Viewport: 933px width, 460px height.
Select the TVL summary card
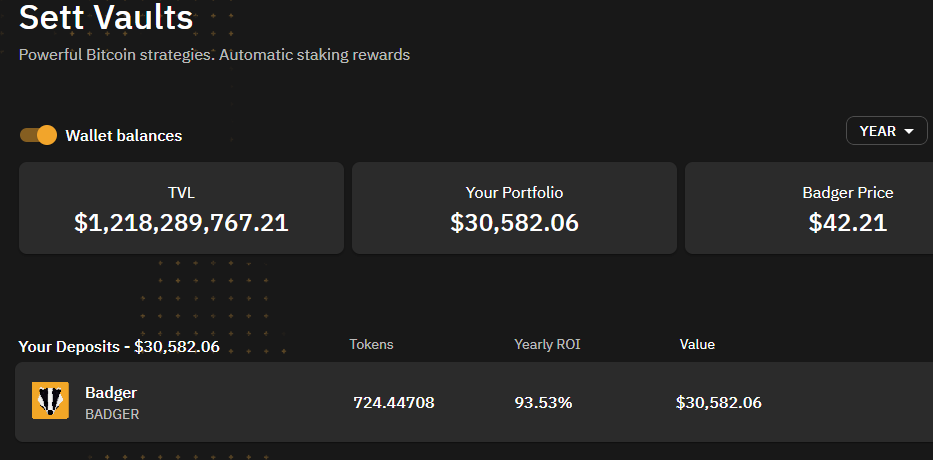[181, 208]
